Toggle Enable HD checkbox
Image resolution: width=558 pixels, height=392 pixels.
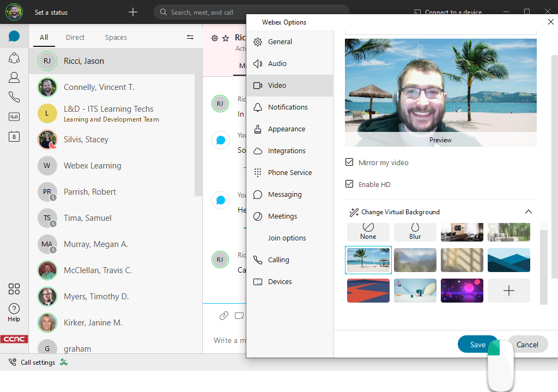pos(349,184)
